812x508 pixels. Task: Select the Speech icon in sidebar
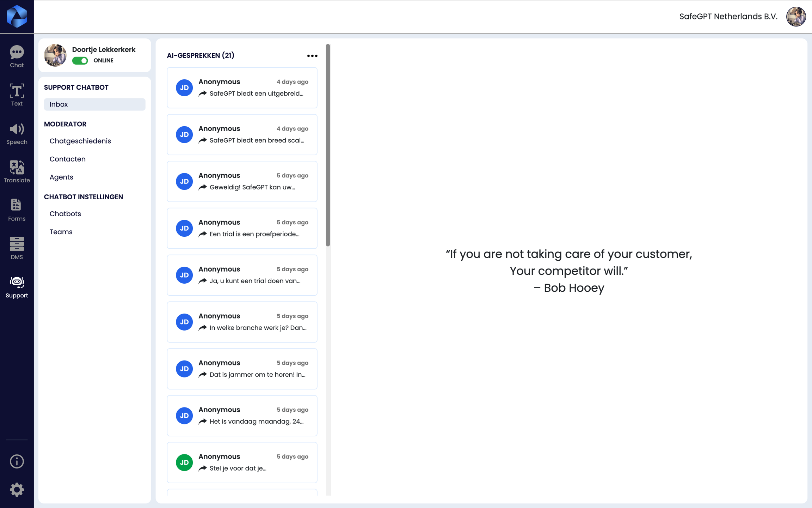coord(17,133)
